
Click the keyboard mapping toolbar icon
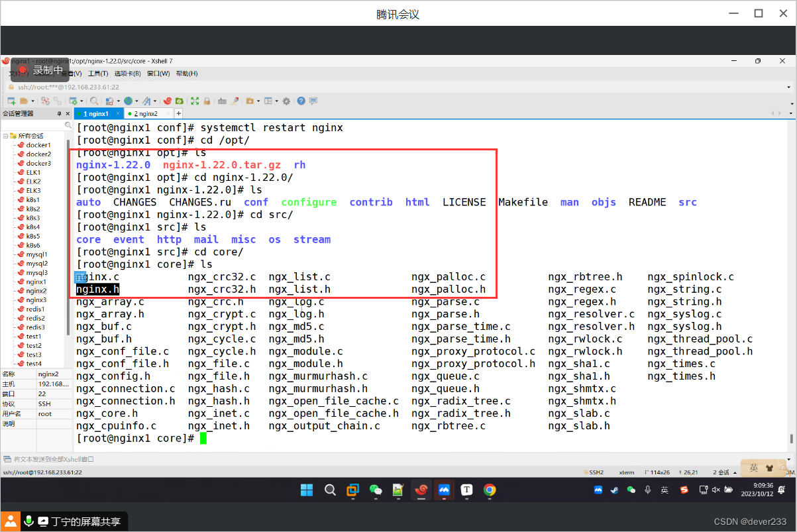(x=222, y=101)
